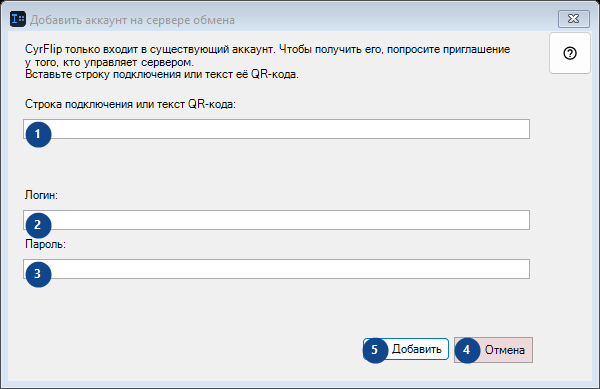This screenshot has width=600, height=389.
Task: Focus the connection string or QR text field
Action: point(276,129)
